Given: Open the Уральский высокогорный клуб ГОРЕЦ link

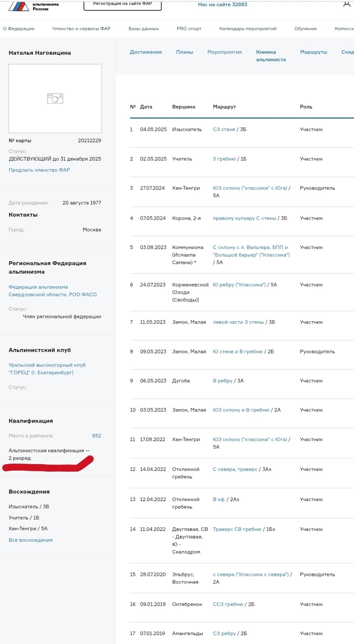Looking at the screenshot, I should (47, 369).
